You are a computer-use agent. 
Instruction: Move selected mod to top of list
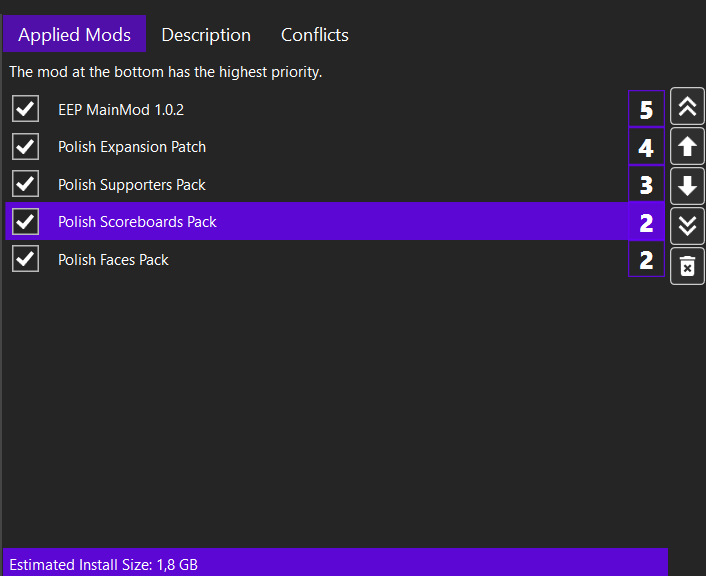pyautogui.click(x=687, y=108)
